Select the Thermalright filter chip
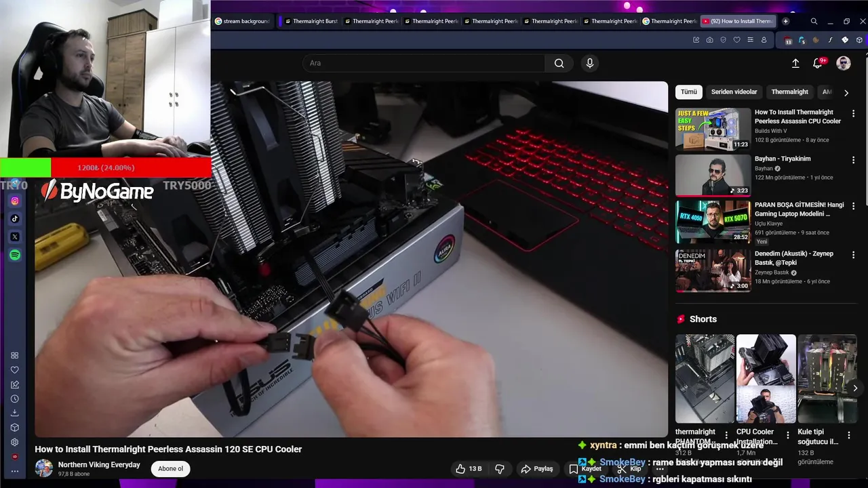The height and width of the screenshot is (488, 868). (x=789, y=91)
